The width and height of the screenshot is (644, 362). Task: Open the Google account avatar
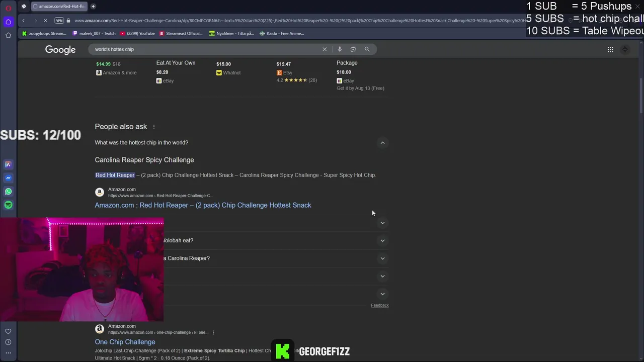point(625,49)
